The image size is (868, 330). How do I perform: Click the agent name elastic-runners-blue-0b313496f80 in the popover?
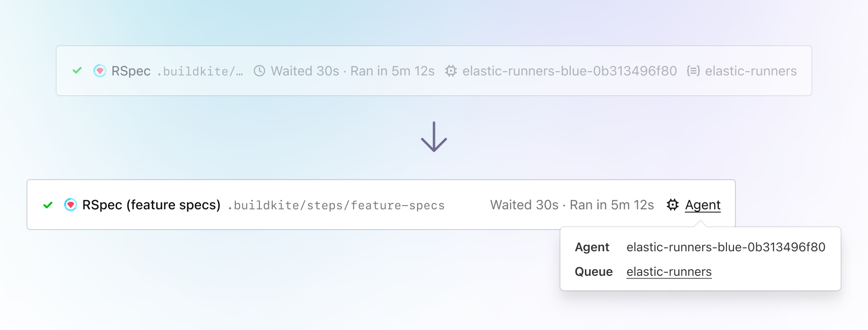coord(726,247)
